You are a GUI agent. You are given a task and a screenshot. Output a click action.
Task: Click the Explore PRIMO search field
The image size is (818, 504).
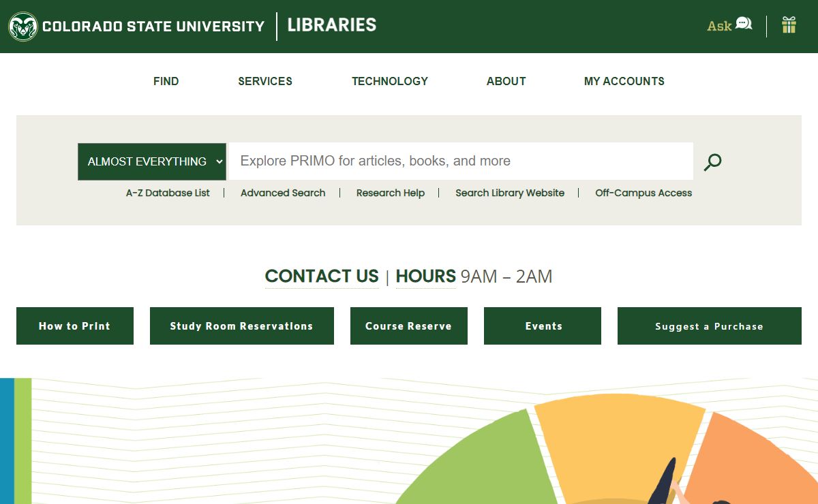coord(460,161)
